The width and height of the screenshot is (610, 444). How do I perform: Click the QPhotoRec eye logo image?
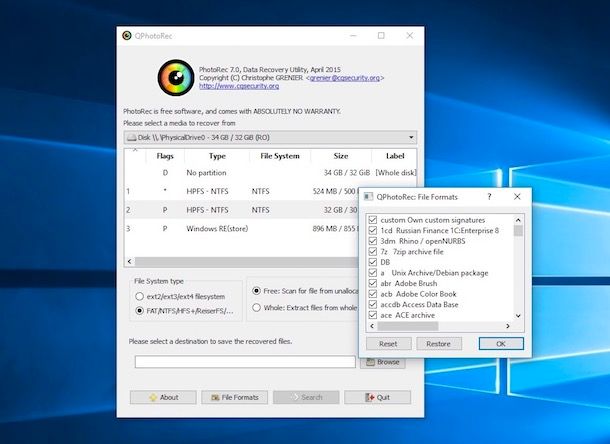176,77
